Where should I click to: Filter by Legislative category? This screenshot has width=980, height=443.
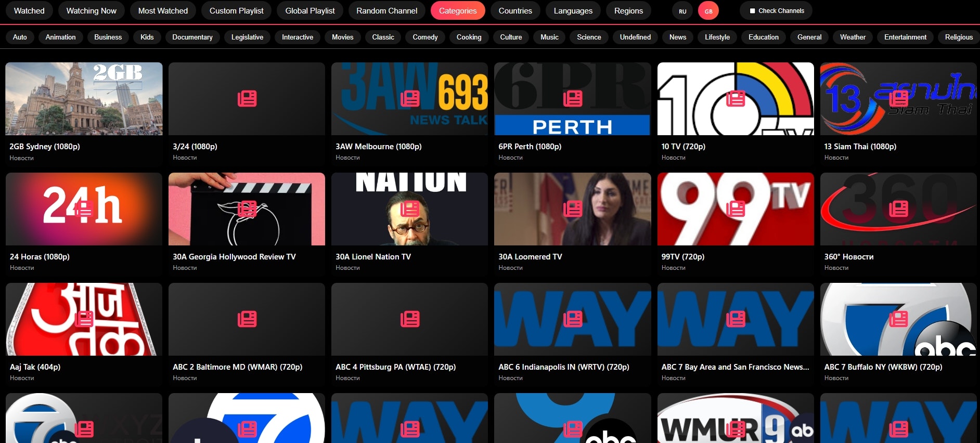tap(247, 37)
